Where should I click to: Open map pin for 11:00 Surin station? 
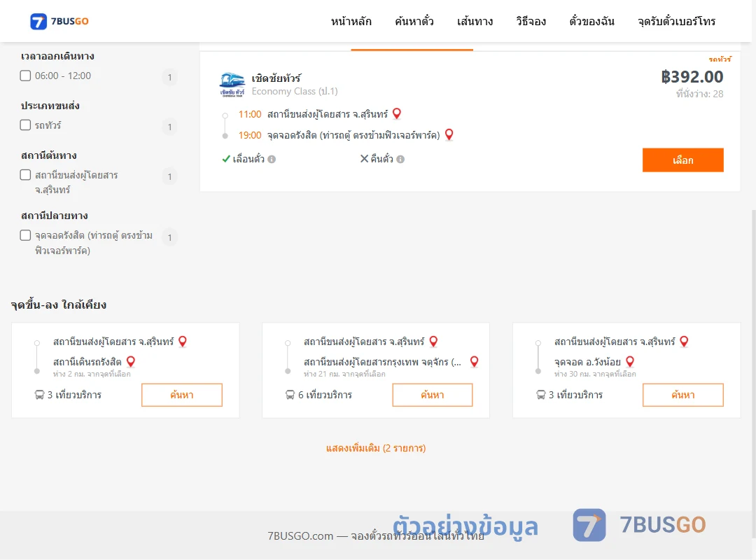pyautogui.click(x=397, y=114)
